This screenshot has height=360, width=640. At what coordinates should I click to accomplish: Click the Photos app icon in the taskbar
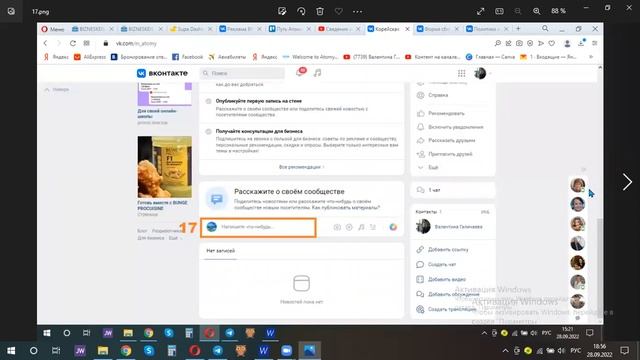coord(309,351)
